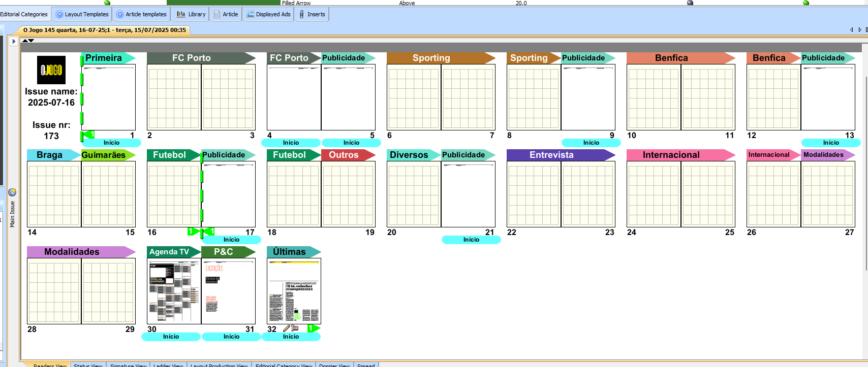The width and height of the screenshot is (868, 367).
Task: Click the O JOGO newspaper logo
Action: 51,70
